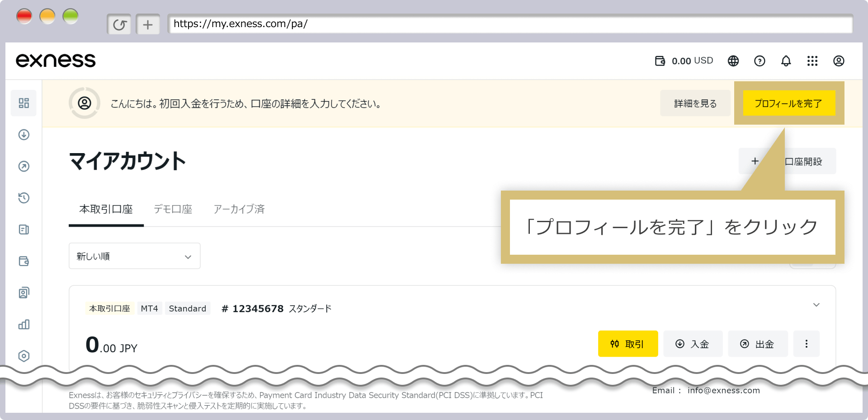Click the document page icon in sidebar
The height and width of the screenshot is (420, 868).
[x=24, y=229]
